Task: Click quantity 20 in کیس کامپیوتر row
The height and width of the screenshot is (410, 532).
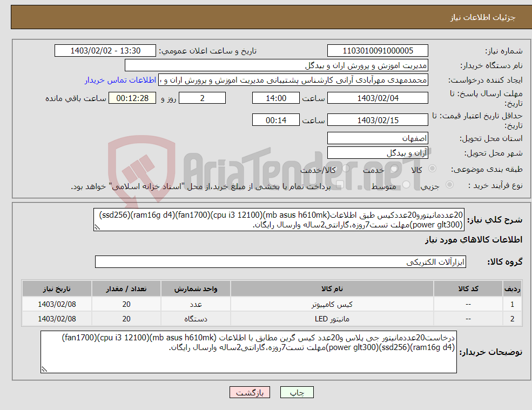Action: 126,305
